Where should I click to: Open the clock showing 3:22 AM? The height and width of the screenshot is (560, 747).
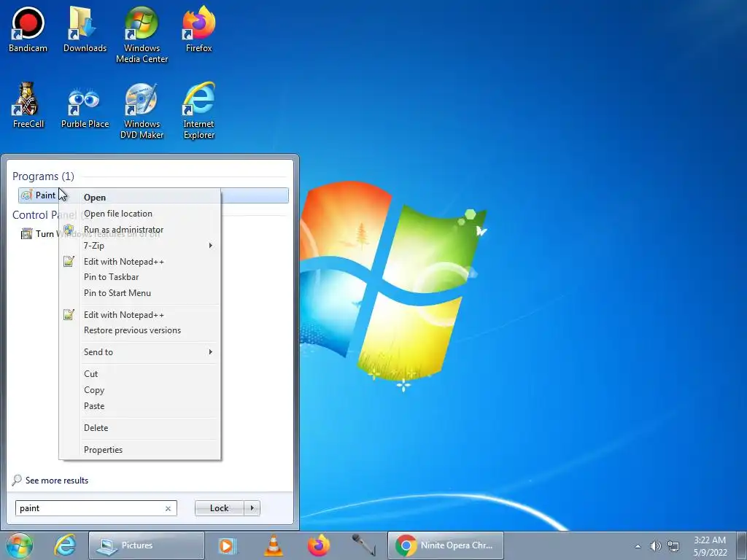710,546
